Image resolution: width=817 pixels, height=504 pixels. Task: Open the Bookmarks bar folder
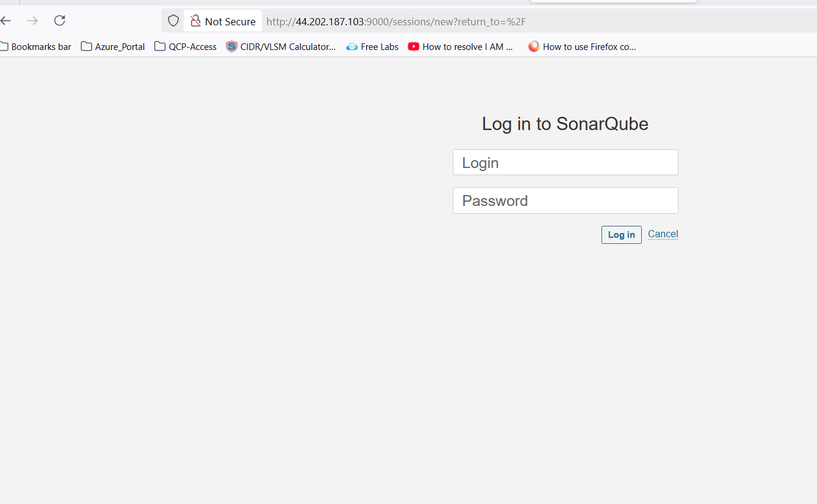click(36, 46)
